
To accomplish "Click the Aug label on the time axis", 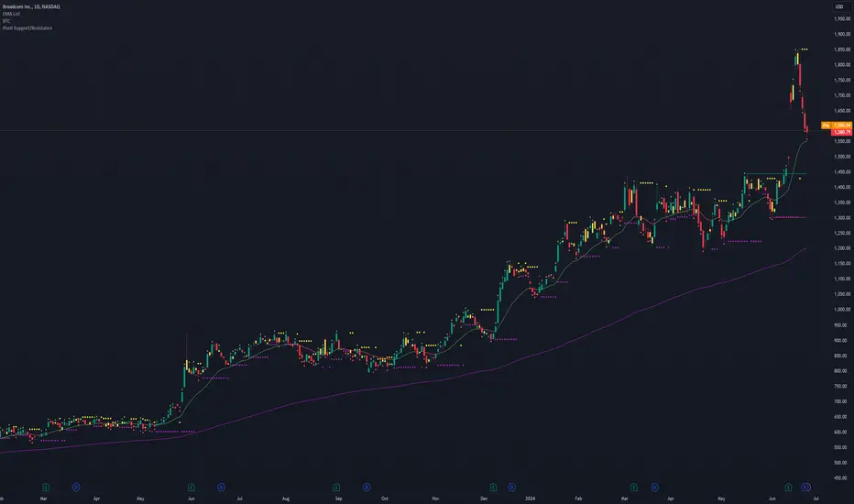I will 286,499.
